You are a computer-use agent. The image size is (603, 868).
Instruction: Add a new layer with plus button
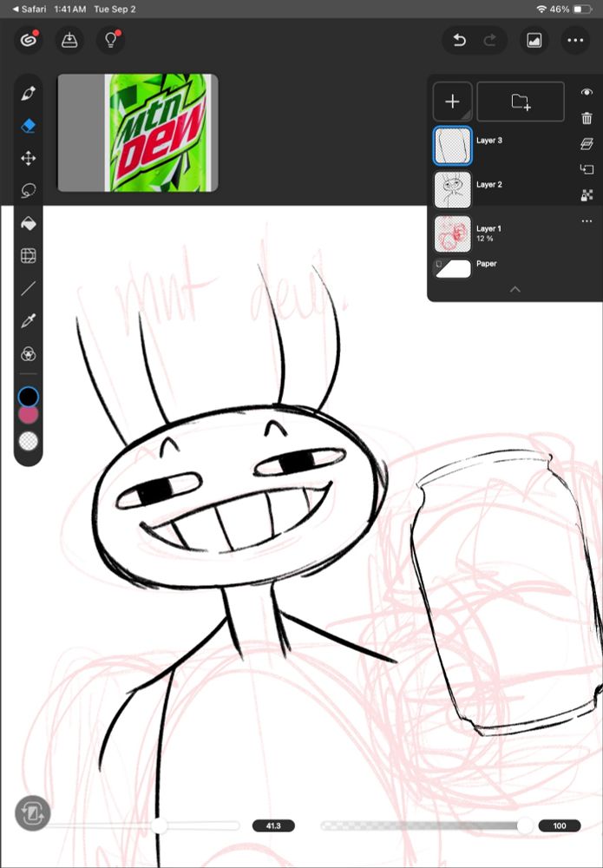point(453,102)
